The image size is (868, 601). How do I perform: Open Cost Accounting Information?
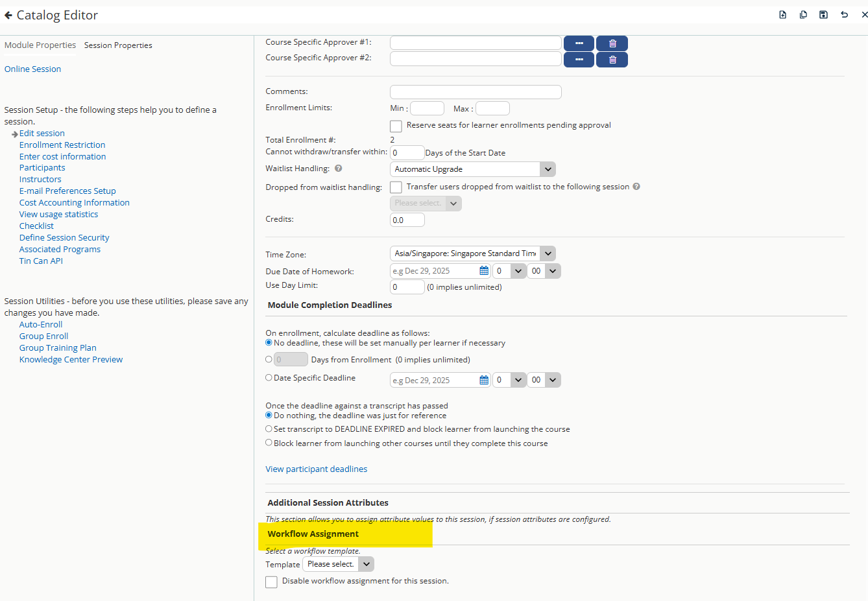(x=75, y=202)
